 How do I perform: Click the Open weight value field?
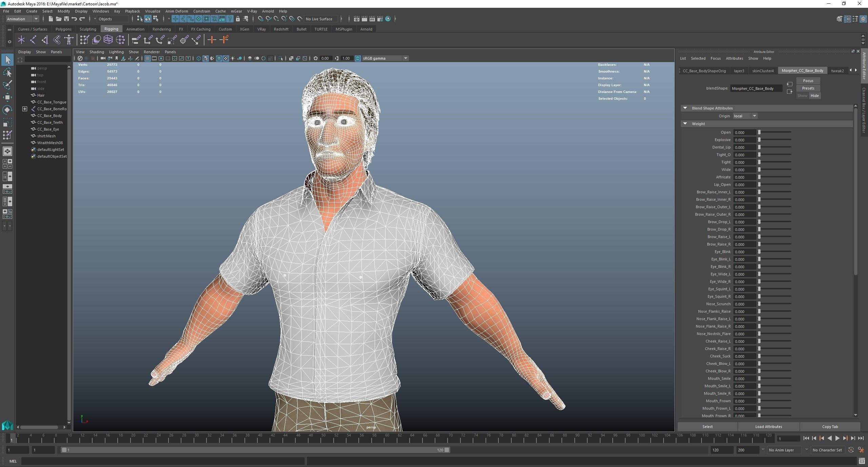745,133
